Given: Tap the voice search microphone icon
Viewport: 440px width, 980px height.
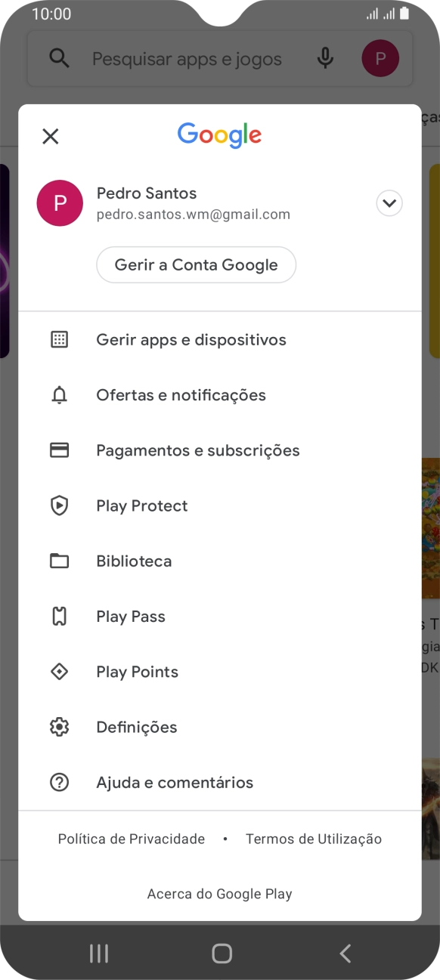Looking at the screenshot, I should 324,58.
